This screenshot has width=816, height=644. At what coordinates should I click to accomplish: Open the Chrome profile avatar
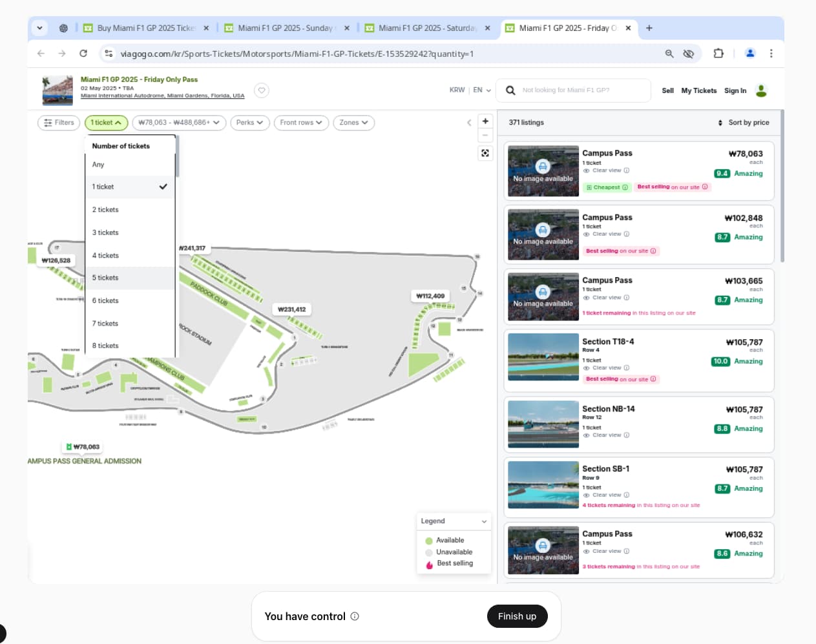coord(750,54)
